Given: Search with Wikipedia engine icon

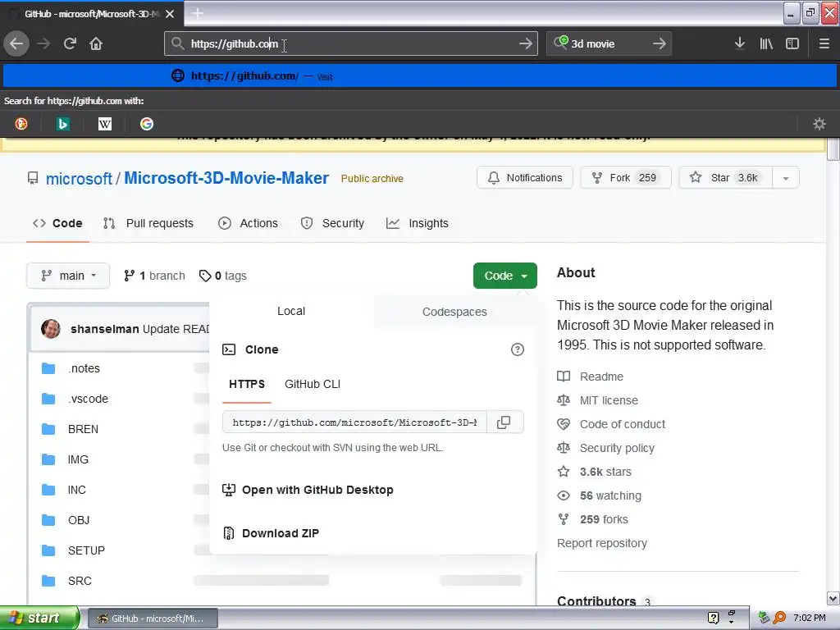Looking at the screenshot, I should coord(105,124).
